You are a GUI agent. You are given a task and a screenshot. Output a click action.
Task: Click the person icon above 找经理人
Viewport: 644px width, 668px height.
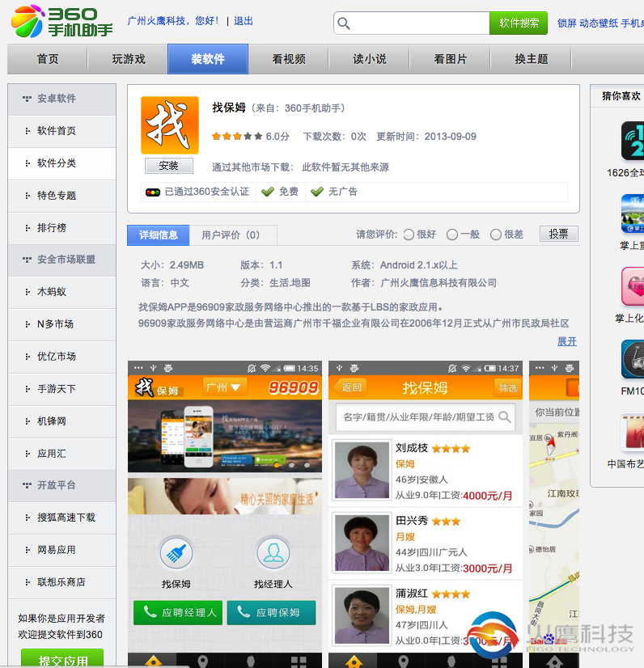273,553
